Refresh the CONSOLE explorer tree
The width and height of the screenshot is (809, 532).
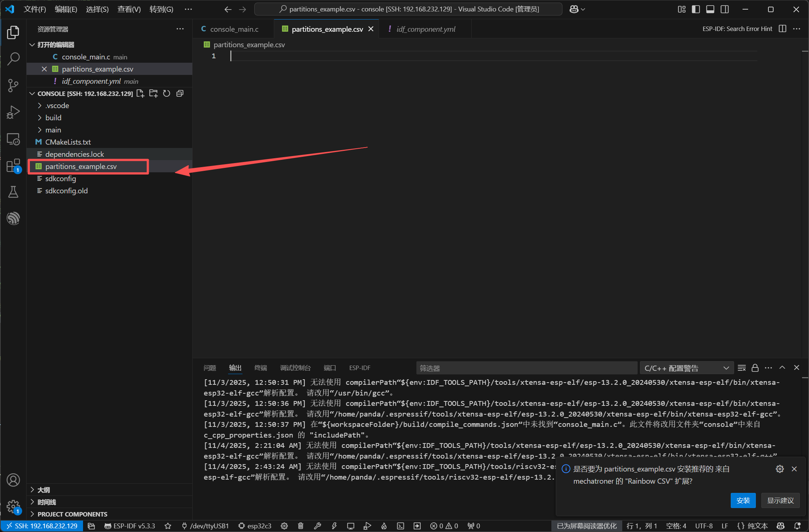(x=167, y=93)
